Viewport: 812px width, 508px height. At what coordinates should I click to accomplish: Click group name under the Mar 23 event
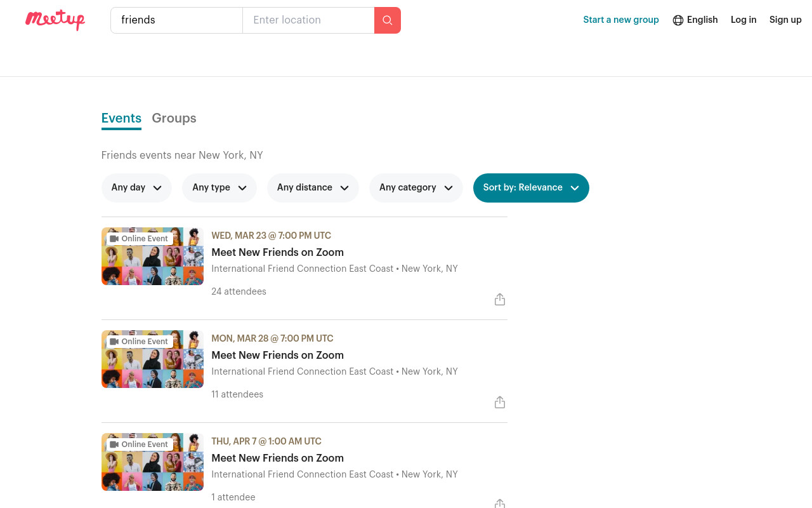(302, 269)
